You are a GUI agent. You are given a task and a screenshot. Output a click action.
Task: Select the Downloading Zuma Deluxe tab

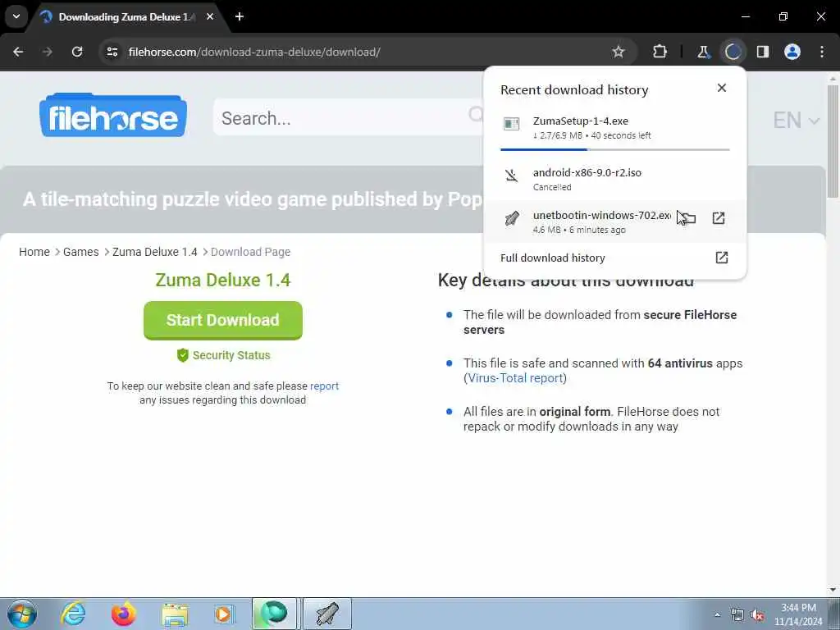(x=126, y=17)
